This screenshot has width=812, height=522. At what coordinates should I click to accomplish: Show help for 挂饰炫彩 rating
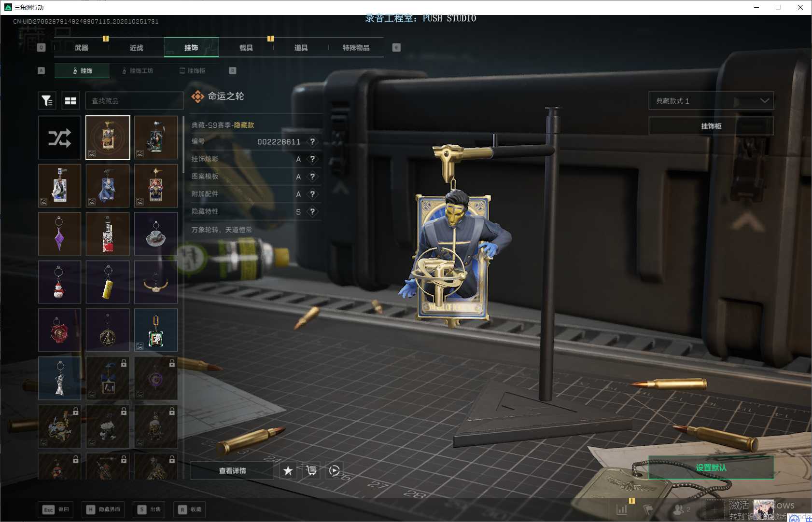click(x=312, y=159)
